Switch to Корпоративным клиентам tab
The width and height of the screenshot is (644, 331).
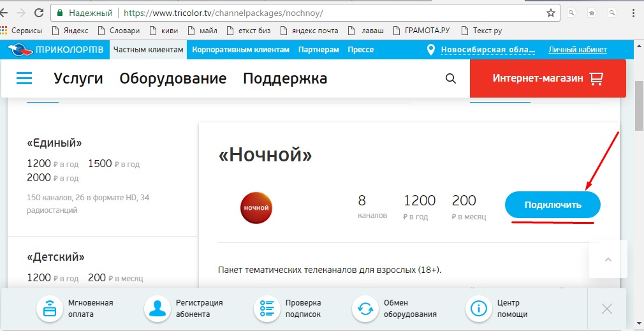point(240,50)
